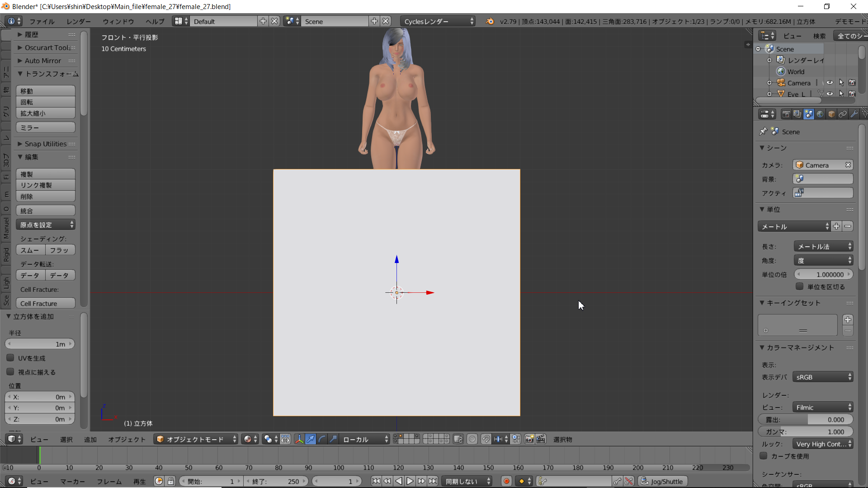The image size is (868, 488).
Task: Open the Render properties tab camera icon
Action: pyautogui.click(x=786, y=114)
